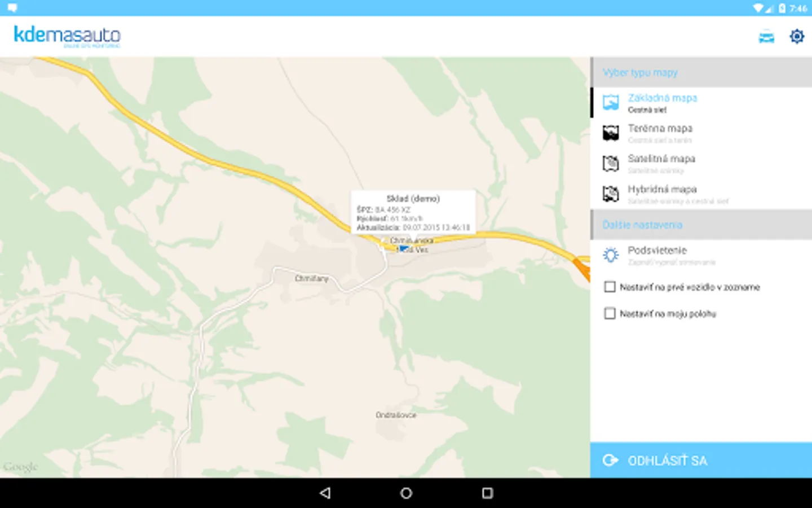Enable Nastaviť na prvé vozidlo v zozname checkbox
The image size is (812, 508).
pyautogui.click(x=610, y=287)
